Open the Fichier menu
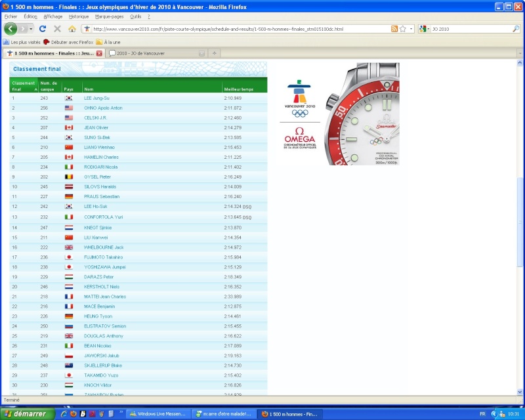Viewport: 525px width, 420px height. pos(10,16)
